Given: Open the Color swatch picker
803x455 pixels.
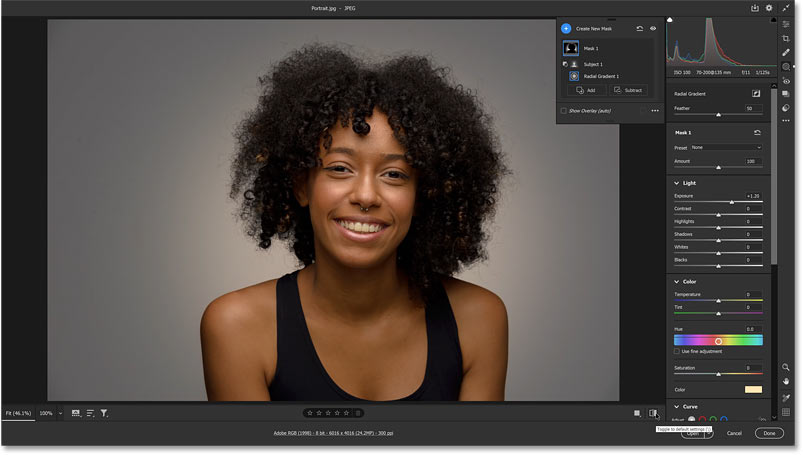Looking at the screenshot, I should [x=753, y=389].
